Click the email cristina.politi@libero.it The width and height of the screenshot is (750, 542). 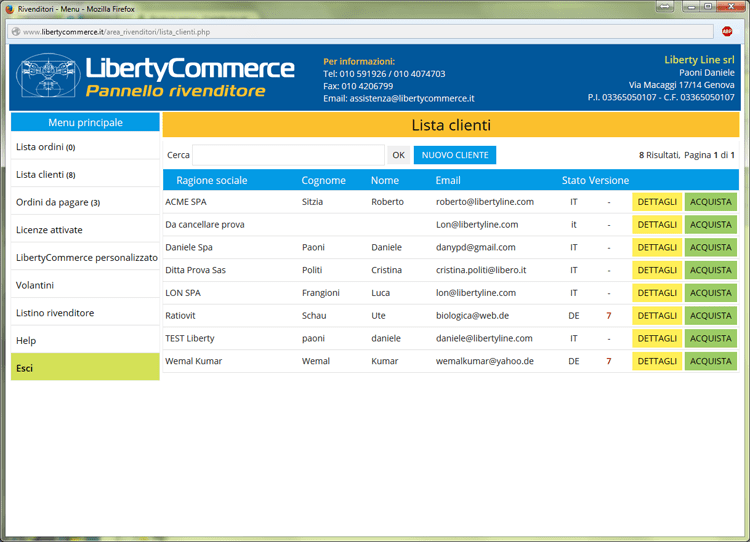[x=481, y=270]
